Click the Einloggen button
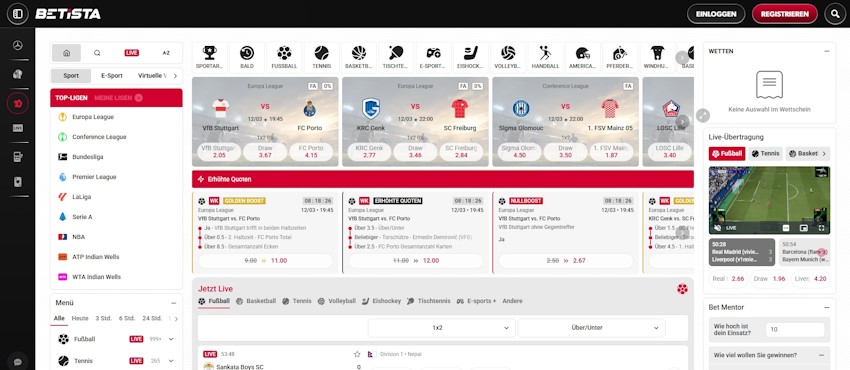Viewport: 850px width, 370px height. point(716,14)
